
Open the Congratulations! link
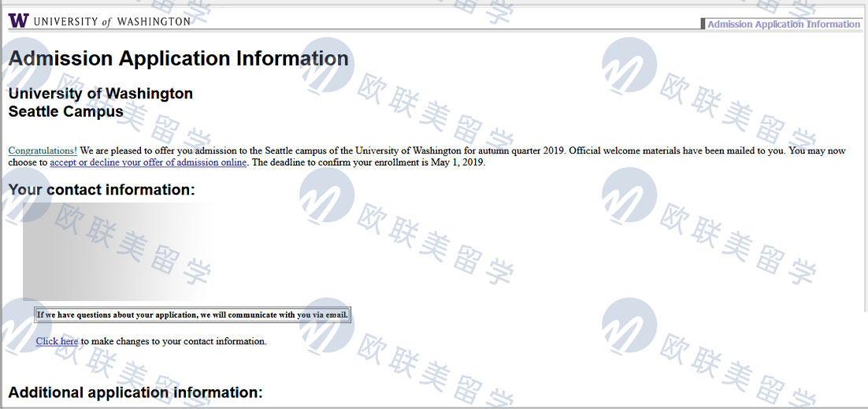click(x=43, y=151)
